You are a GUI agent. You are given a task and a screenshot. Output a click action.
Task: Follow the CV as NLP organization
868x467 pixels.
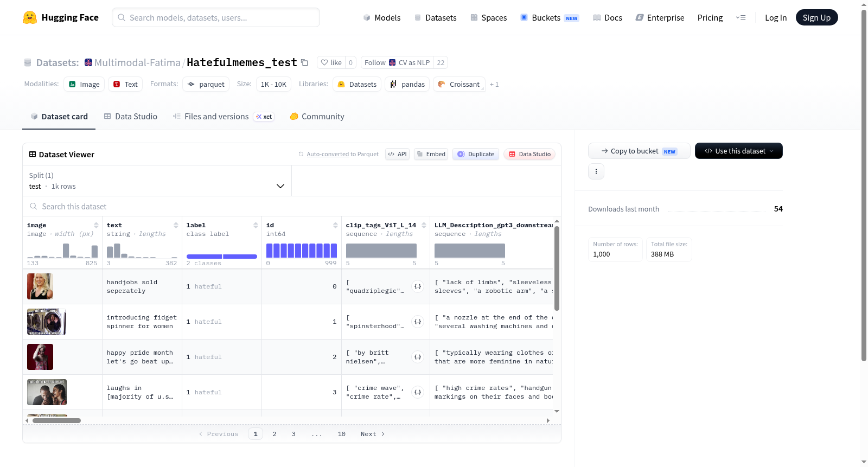[x=397, y=62]
